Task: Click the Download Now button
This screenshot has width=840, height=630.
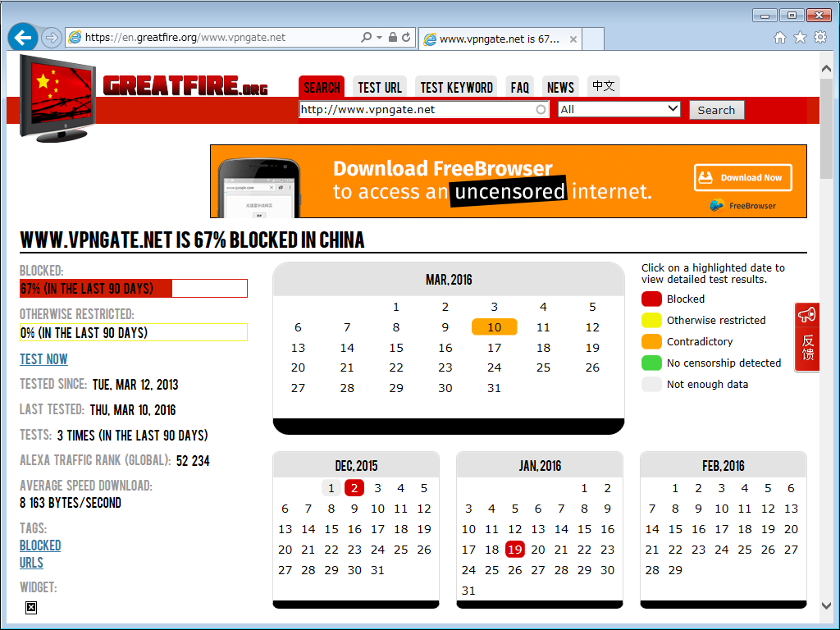Action: (743, 177)
